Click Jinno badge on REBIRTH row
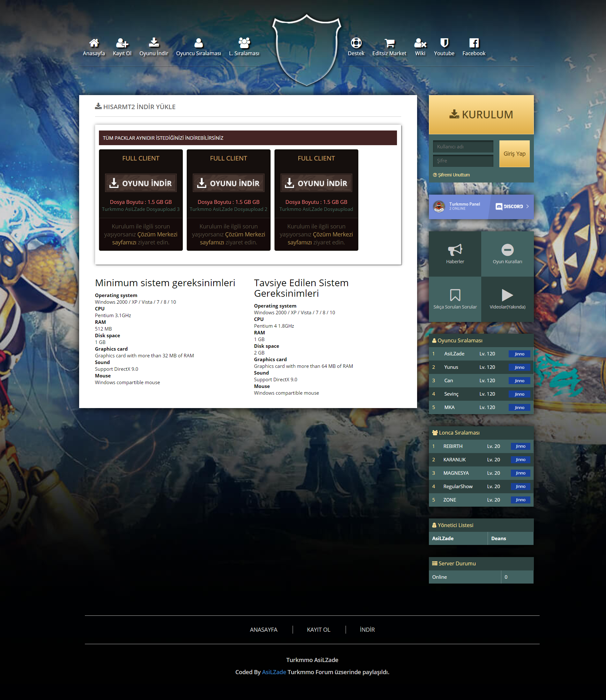This screenshot has width=606, height=700. (x=520, y=446)
